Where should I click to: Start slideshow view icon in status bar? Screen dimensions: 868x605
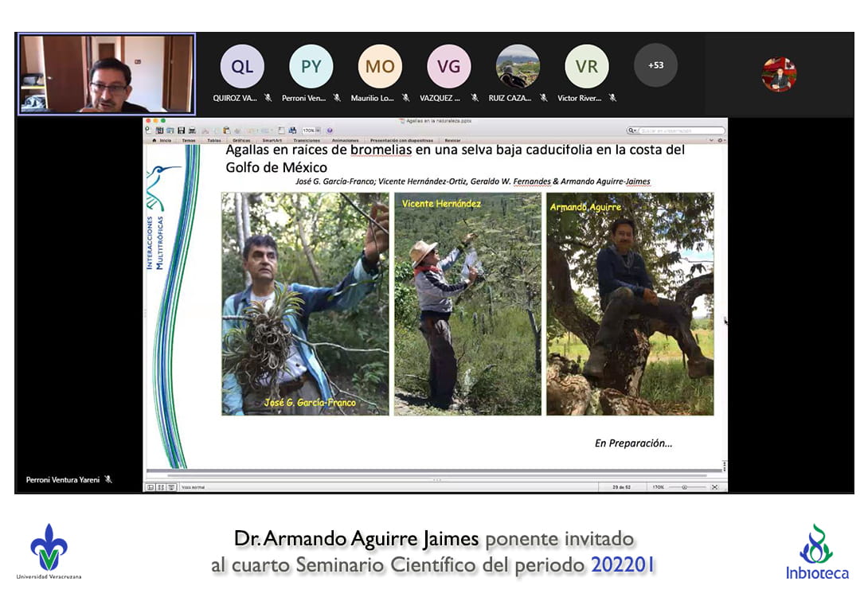pos(171,486)
